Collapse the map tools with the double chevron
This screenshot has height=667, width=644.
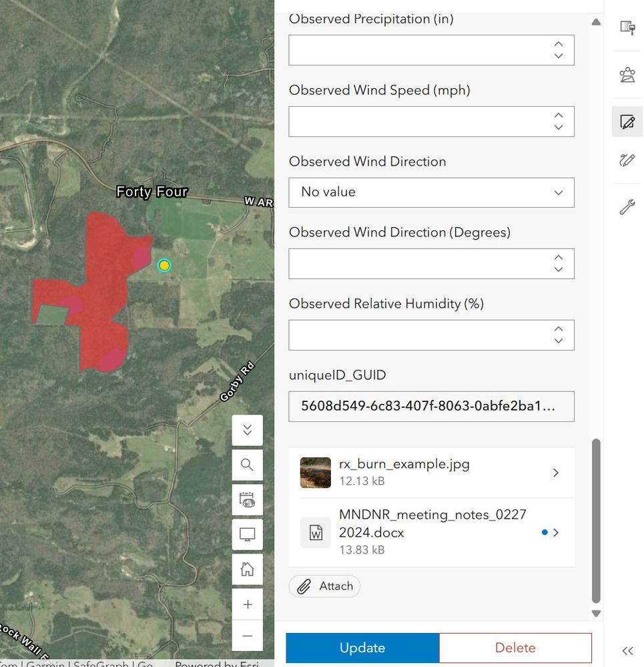(x=247, y=430)
